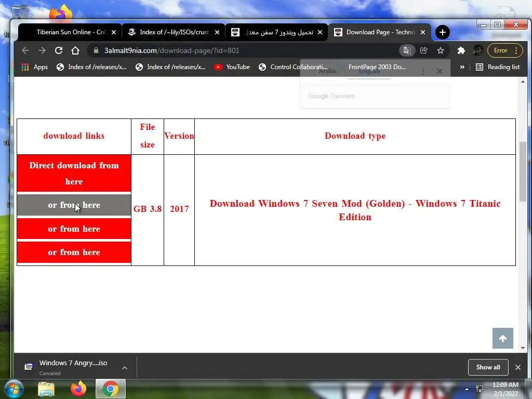
Task: Switch to the Arabic Windows 7 tab
Action: coord(276,32)
